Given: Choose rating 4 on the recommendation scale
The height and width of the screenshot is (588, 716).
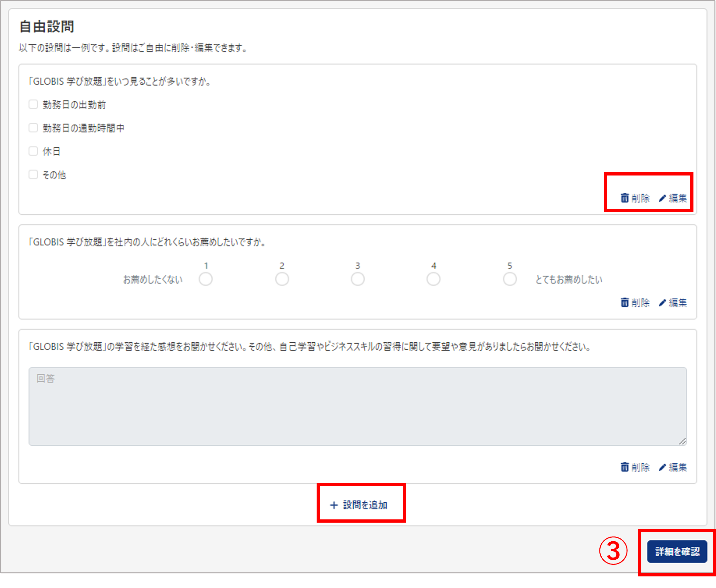Looking at the screenshot, I should [434, 279].
